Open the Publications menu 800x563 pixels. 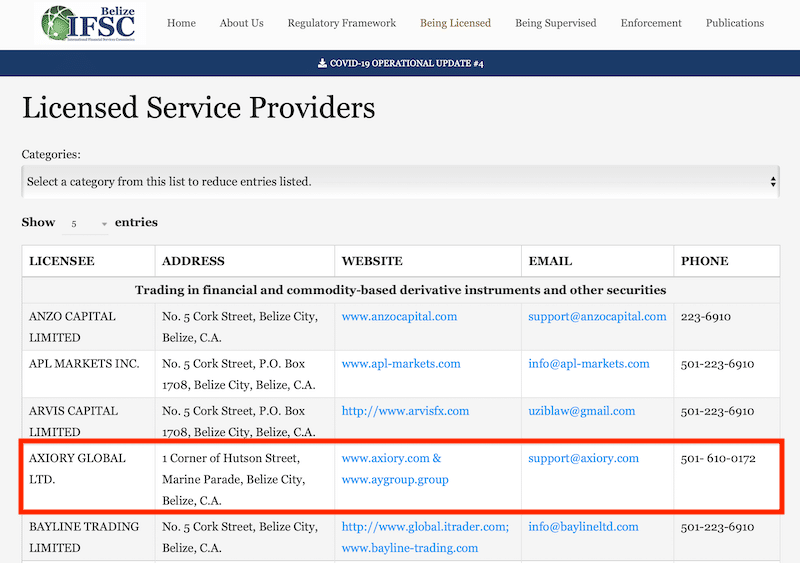(x=735, y=23)
